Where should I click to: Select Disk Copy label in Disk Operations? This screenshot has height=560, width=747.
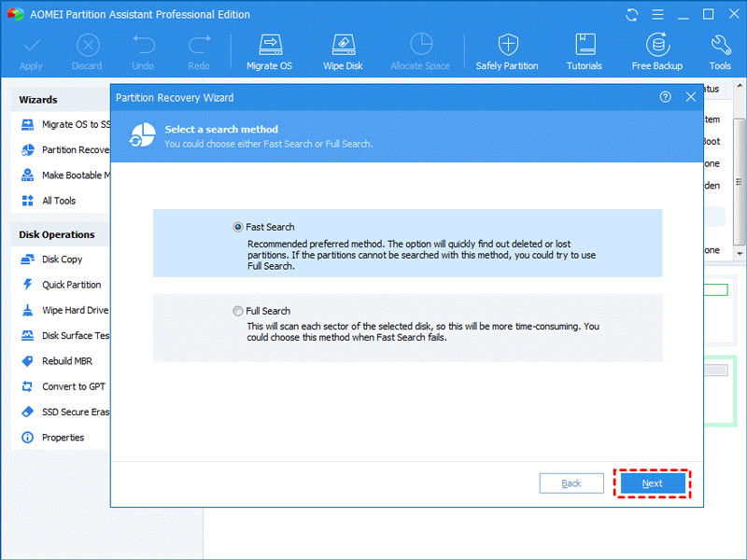pos(62,259)
